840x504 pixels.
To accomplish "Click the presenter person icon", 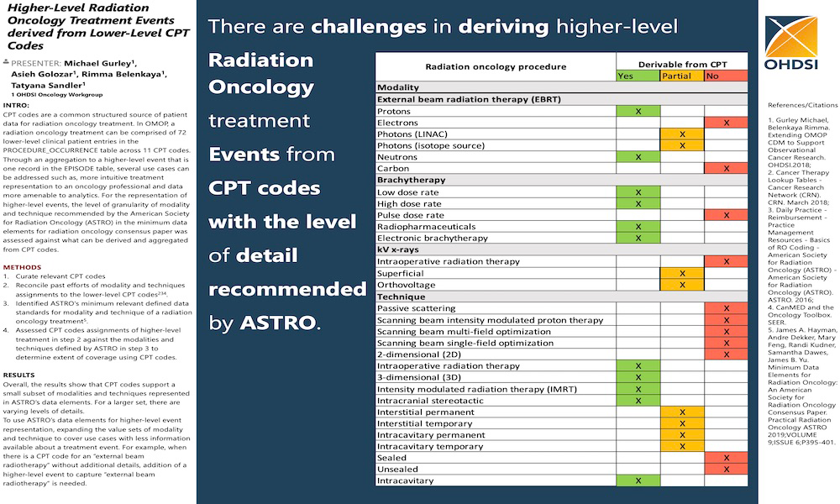I will click(x=6, y=62).
